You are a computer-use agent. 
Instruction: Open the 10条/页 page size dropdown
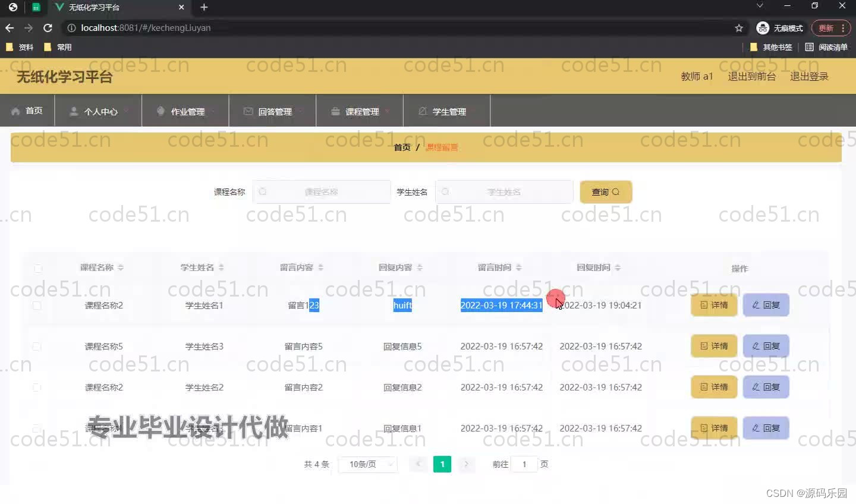tap(367, 464)
